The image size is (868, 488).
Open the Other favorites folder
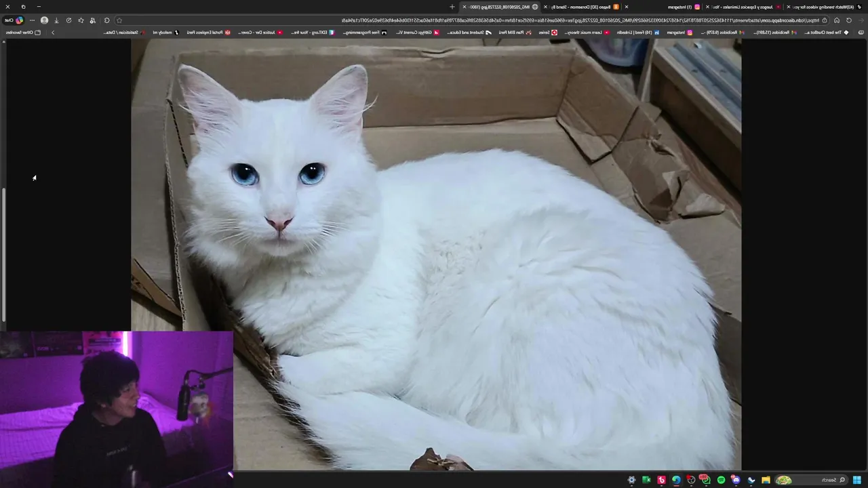coord(23,33)
